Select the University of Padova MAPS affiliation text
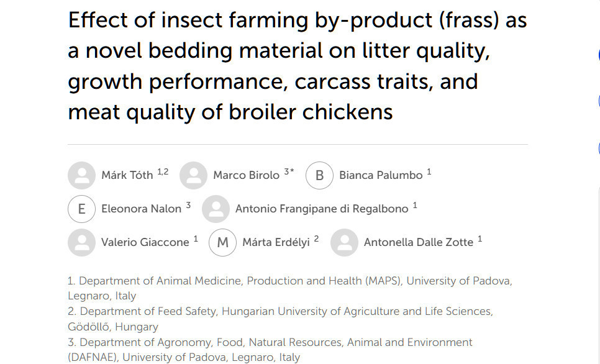The image size is (600, 364). click(x=289, y=288)
